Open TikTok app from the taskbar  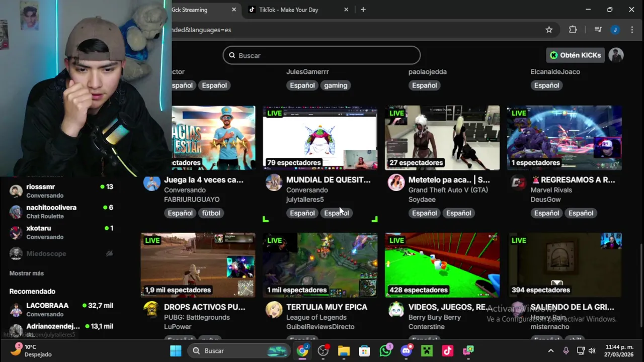[x=447, y=350]
